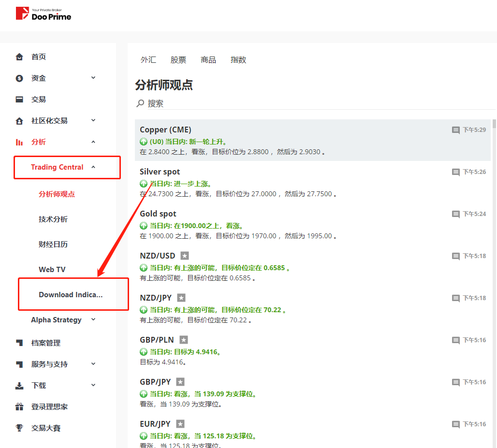This screenshot has width=497, height=448.
Task: Click the Doo Prime logo
Action: click(44, 14)
